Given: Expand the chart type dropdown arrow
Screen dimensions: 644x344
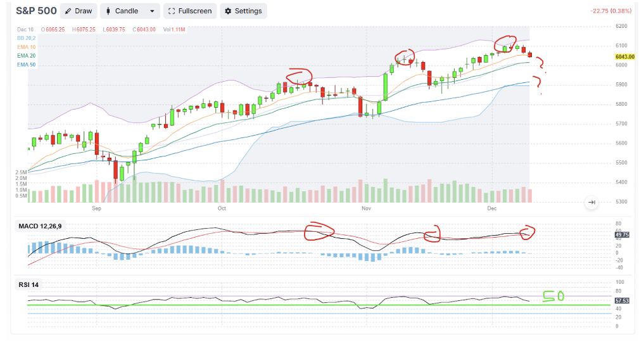Looking at the screenshot, I should (x=152, y=11).
